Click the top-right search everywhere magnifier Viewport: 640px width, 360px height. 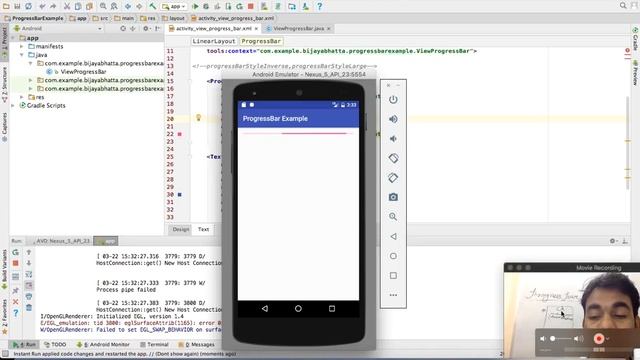[623, 5]
